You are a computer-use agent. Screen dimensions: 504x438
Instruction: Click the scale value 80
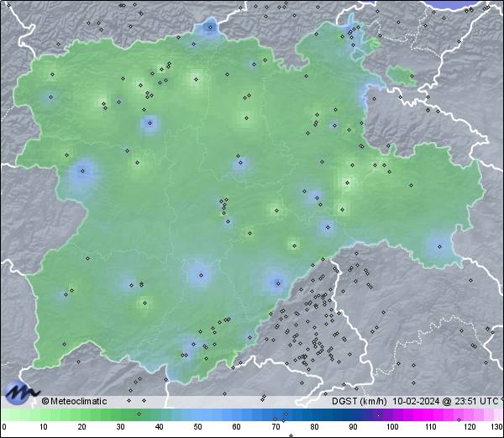point(314,427)
